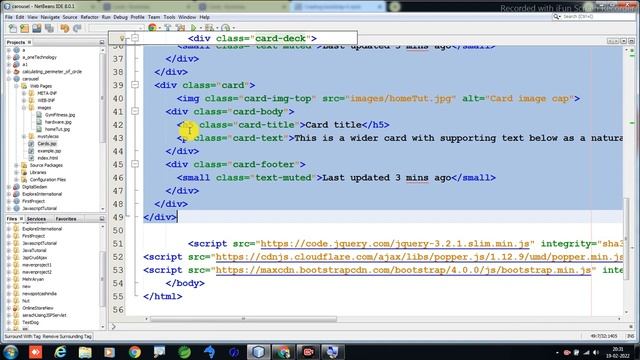Select hardware.jpg in Projects tree
Screen dimensions: 640x360
tap(58, 122)
